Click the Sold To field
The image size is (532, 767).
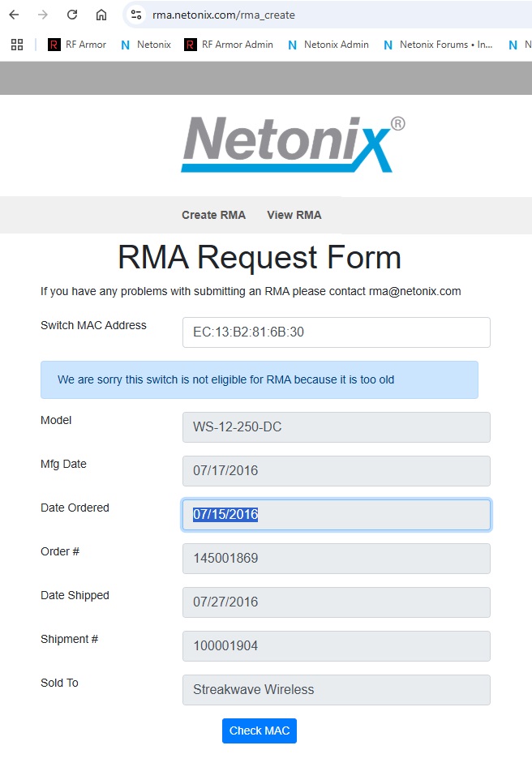336,690
